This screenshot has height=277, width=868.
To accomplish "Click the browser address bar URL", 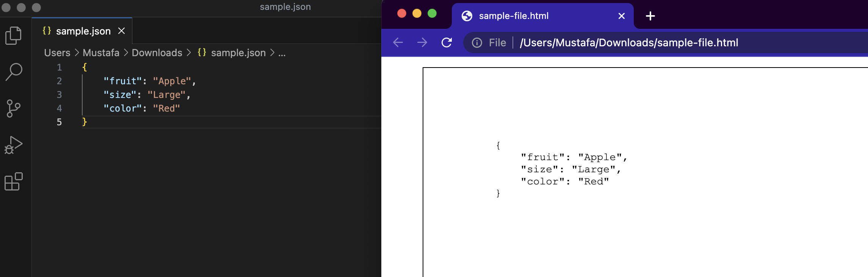I will pyautogui.click(x=629, y=42).
